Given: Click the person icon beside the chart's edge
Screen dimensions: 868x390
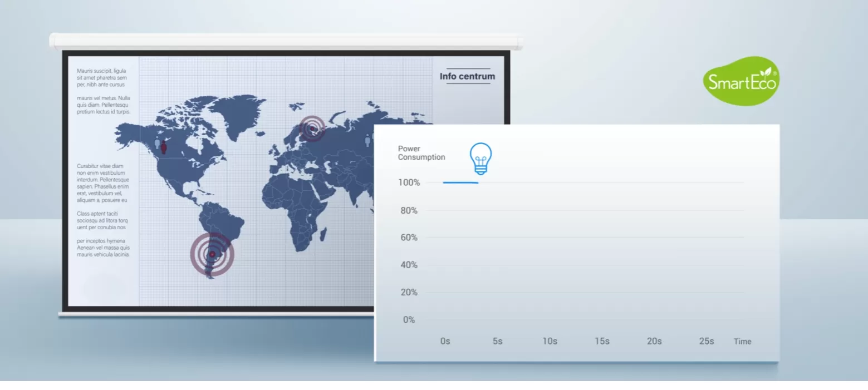Looking at the screenshot, I should pyautogui.click(x=367, y=141).
